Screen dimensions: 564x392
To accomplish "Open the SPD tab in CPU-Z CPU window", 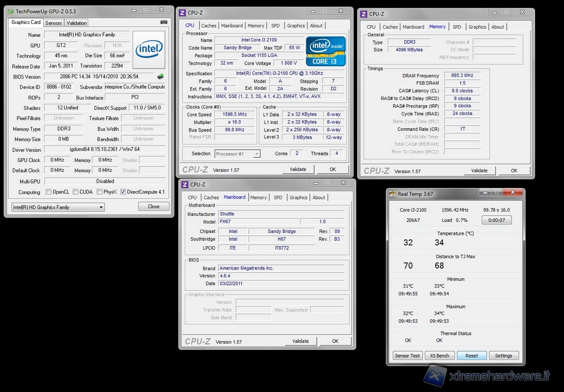I will click(x=275, y=26).
